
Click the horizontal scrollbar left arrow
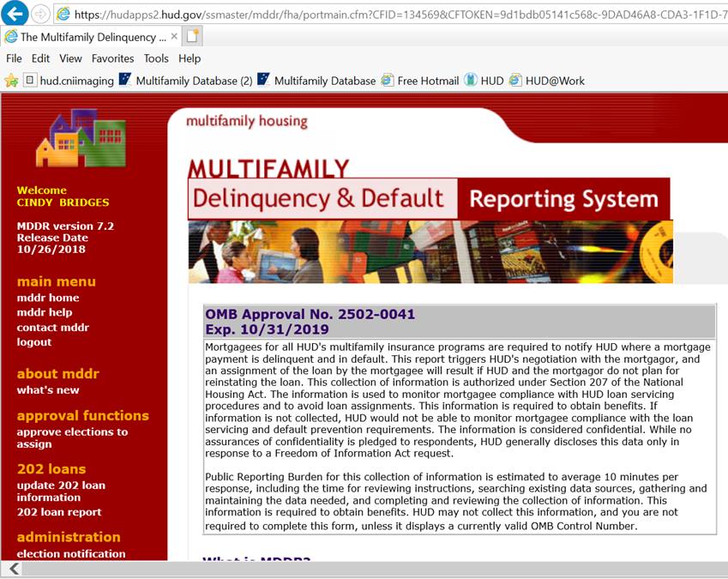(12, 570)
